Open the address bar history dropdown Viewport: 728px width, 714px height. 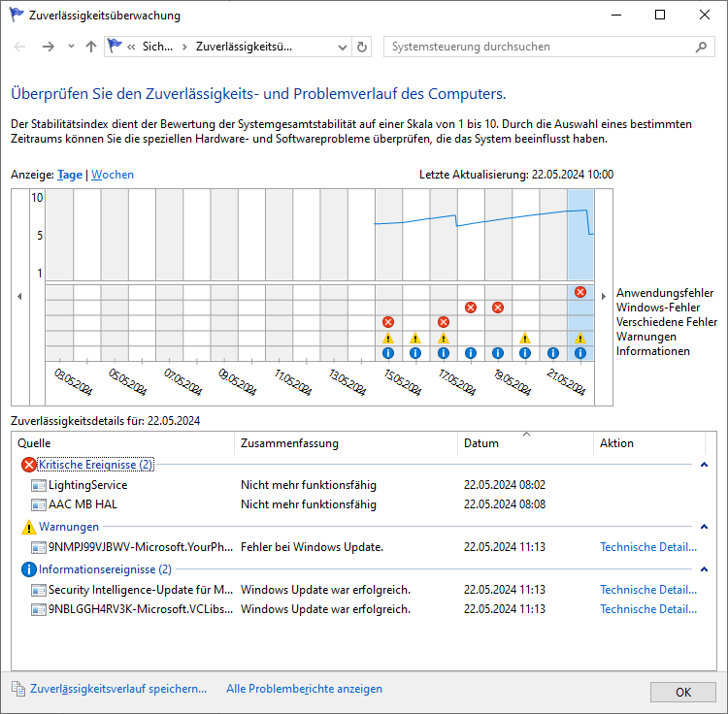[343, 47]
